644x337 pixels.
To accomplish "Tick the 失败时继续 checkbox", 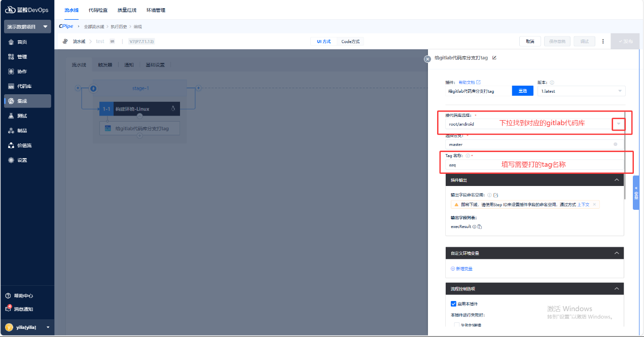I will [x=457, y=325].
